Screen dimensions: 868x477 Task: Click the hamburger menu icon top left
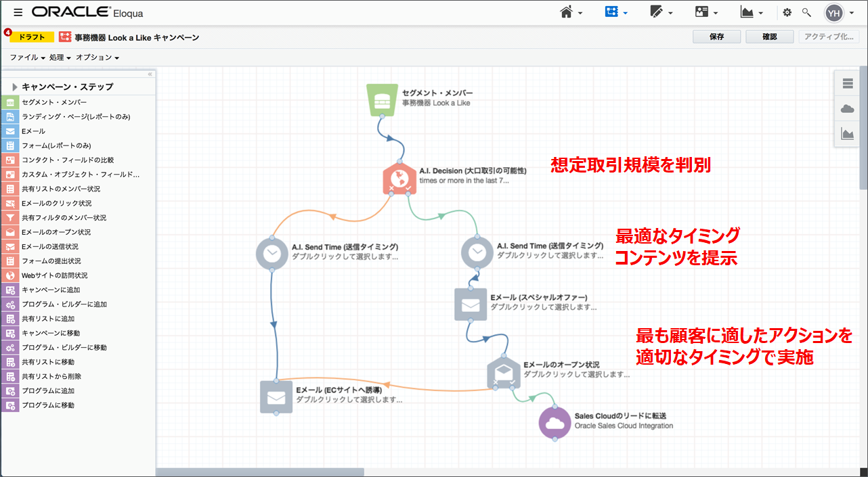(x=18, y=12)
